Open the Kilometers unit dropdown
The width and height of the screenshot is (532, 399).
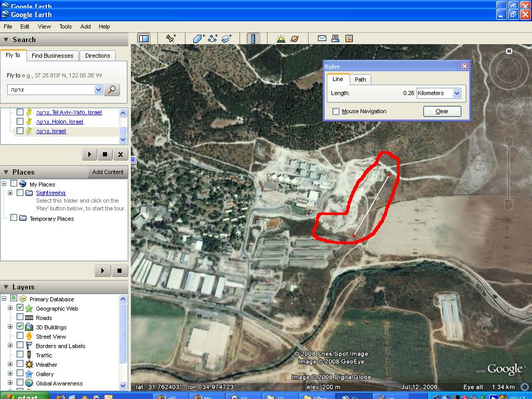(457, 93)
